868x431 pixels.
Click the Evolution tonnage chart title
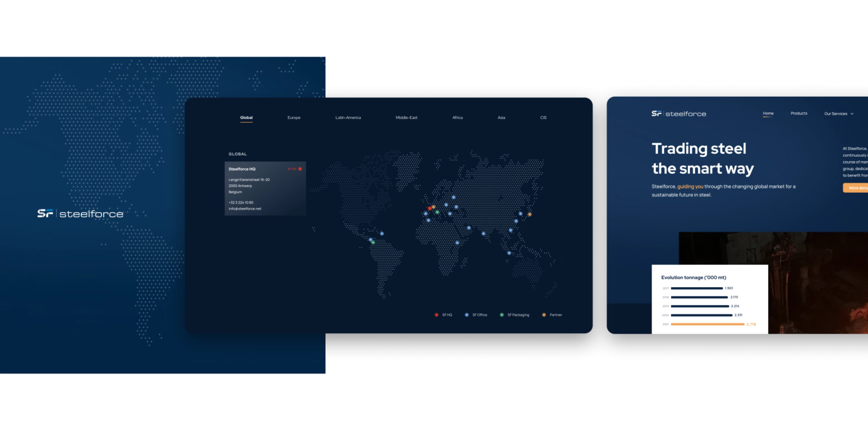(694, 277)
